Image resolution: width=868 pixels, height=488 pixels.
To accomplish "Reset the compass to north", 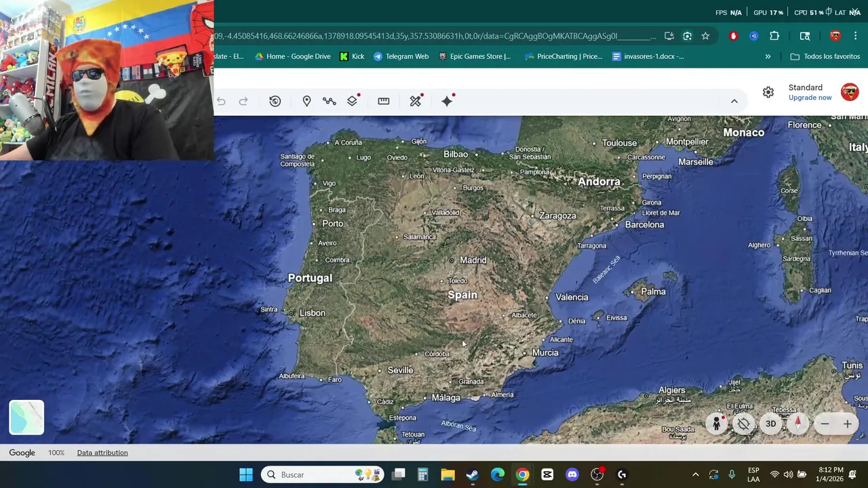I will (798, 424).
